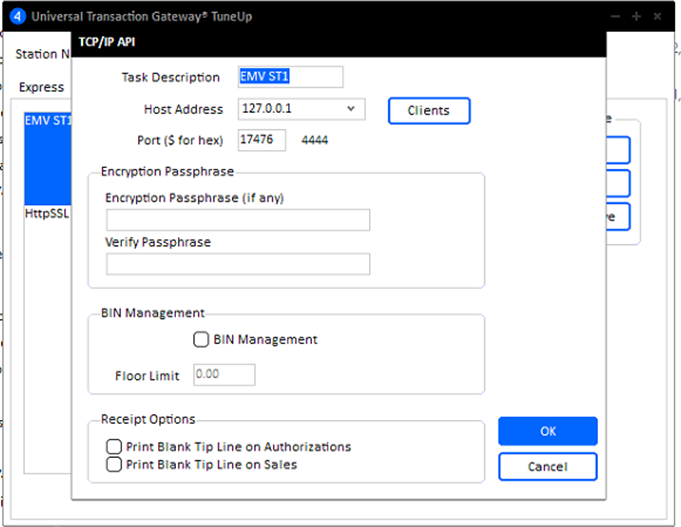The image size is (681, 527).
Task: Select the EMV ST1 list entry
Action: coord(47,121)
